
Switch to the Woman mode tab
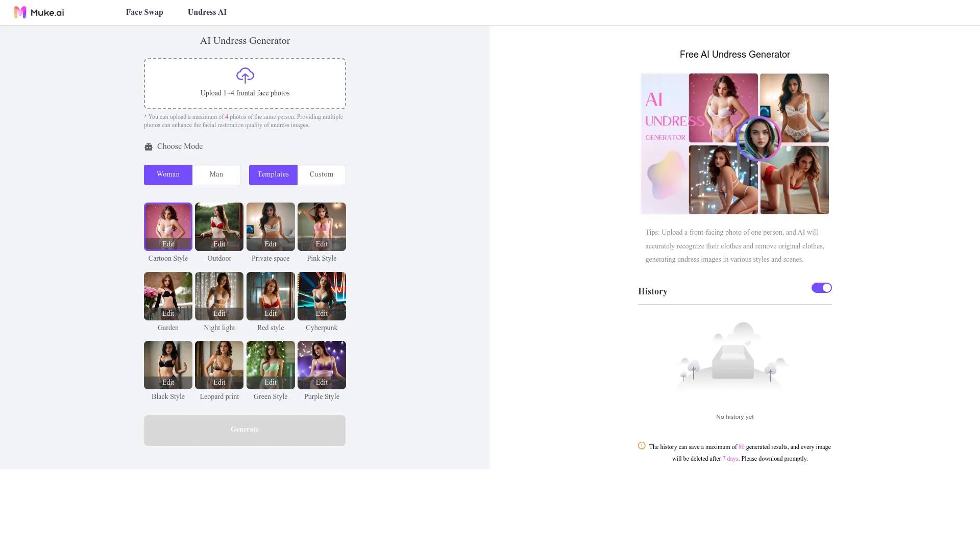(167, 174)
